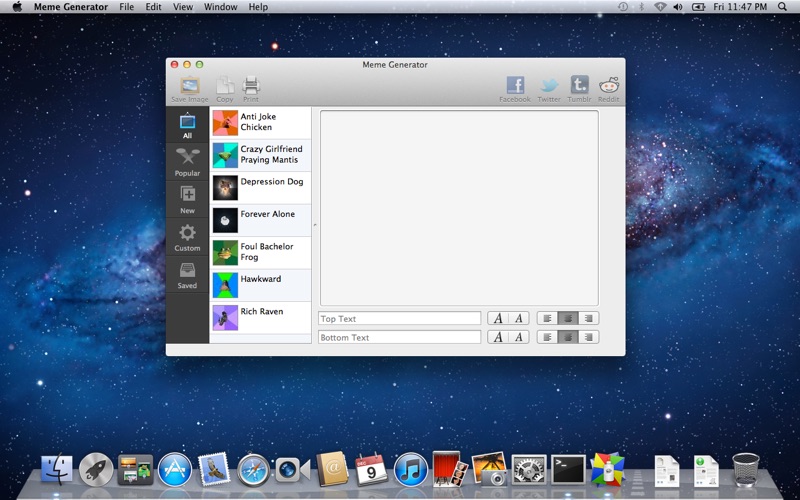
Task: Click the Print toolbar icon
Action: (251, 88)
